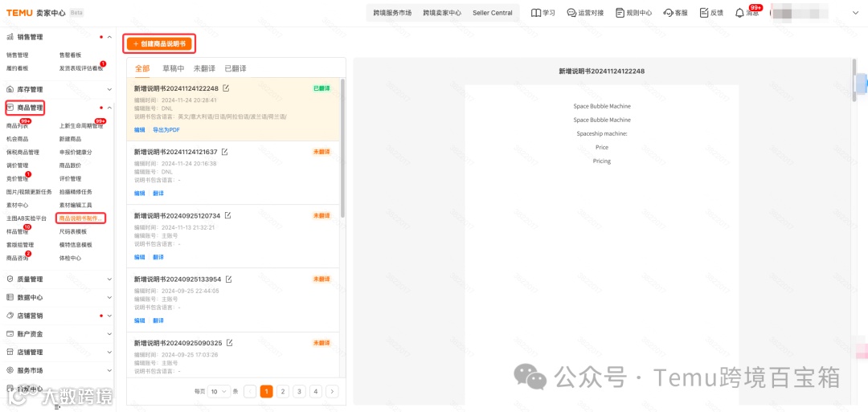Expand the 店铺营销 section chevron
The image size is (868, 412).
[109, 316]
